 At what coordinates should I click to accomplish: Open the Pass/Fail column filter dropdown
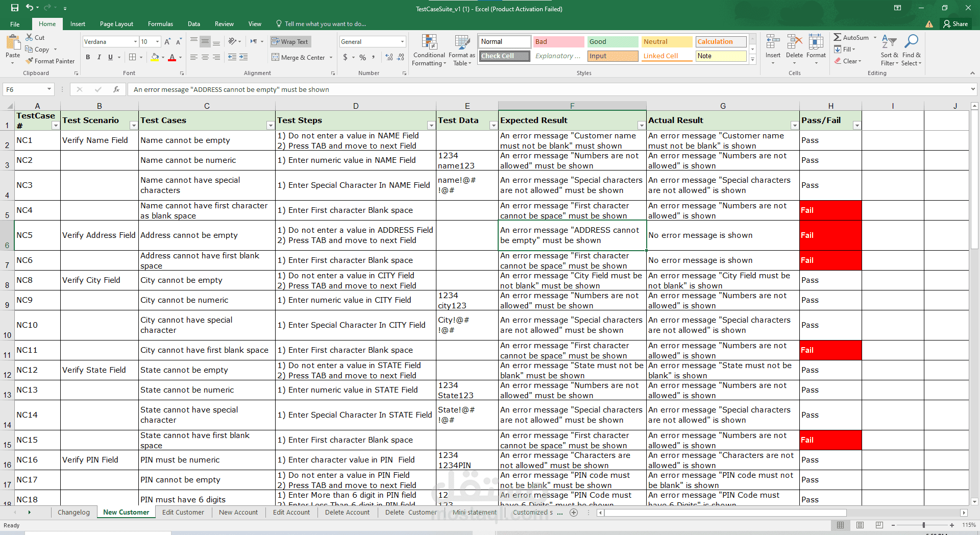point(856,125)
